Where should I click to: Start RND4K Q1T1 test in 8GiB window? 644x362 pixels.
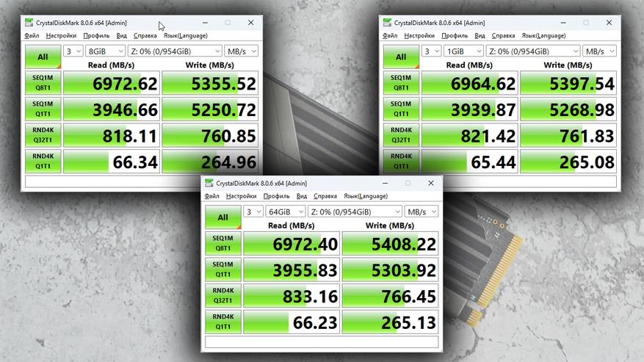pyautogui.click(x=43, y=161)
